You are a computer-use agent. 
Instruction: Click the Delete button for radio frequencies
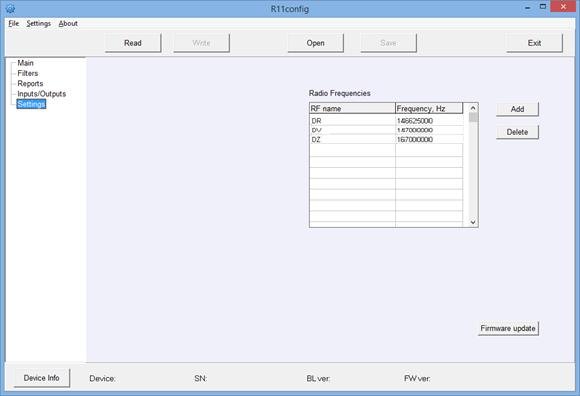coord(517,132)
